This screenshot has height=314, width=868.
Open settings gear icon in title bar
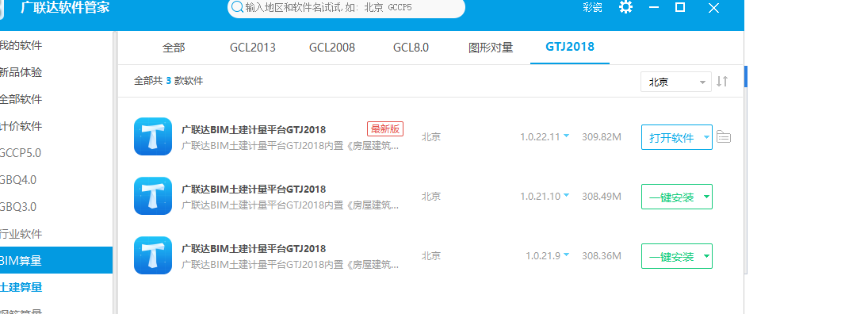coord(625,7)
